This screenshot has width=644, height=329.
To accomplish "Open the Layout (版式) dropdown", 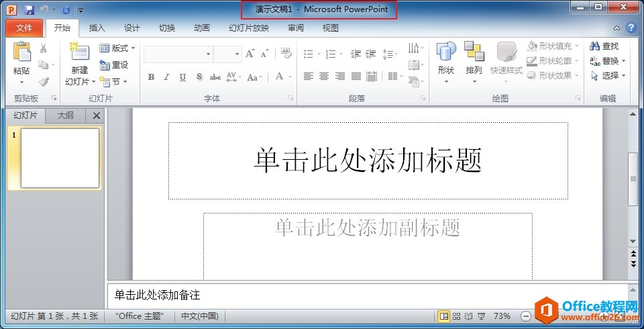I will coord(117,48).
